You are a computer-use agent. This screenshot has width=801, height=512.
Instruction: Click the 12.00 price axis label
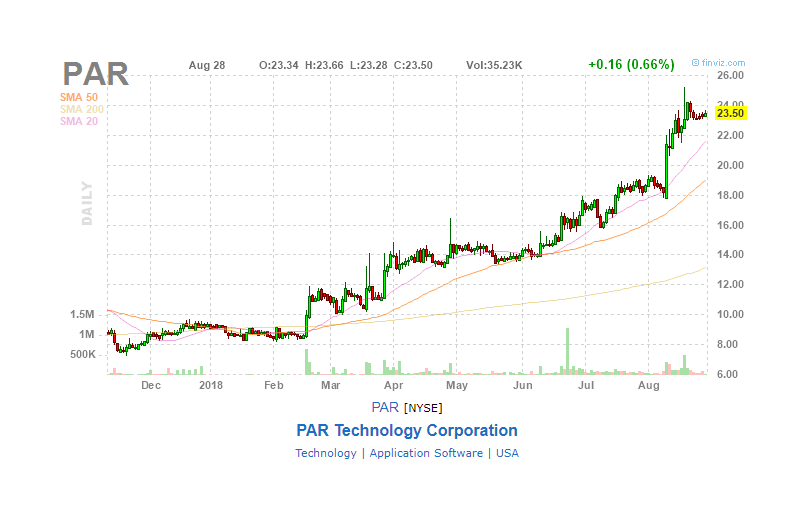pyautogui.click(x=731, y=285)
